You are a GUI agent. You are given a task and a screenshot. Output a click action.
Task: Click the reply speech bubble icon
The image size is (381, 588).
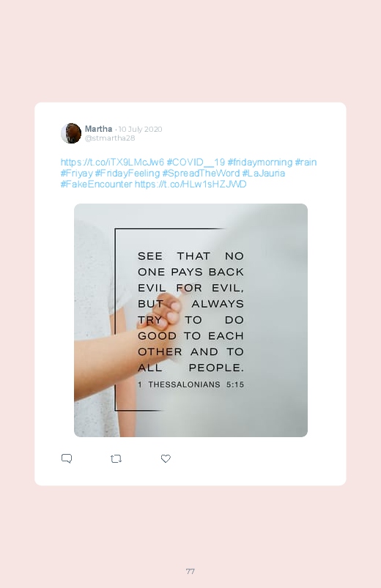67,458
